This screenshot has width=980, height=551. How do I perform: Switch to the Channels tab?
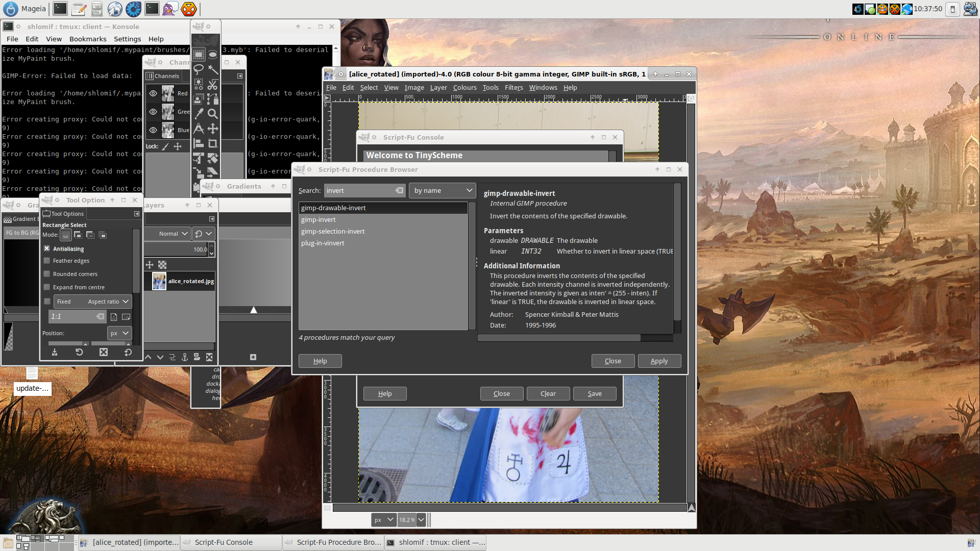[x=163, y=76]
